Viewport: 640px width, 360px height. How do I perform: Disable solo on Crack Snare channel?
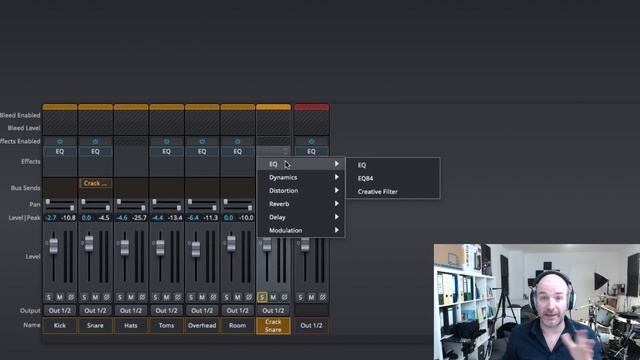click(262, 297)
